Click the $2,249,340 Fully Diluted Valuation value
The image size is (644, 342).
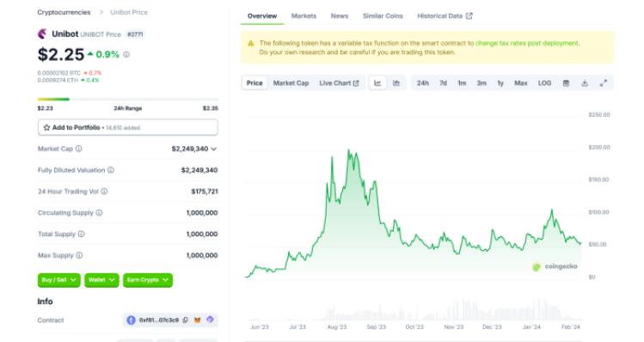click(199, 170)
